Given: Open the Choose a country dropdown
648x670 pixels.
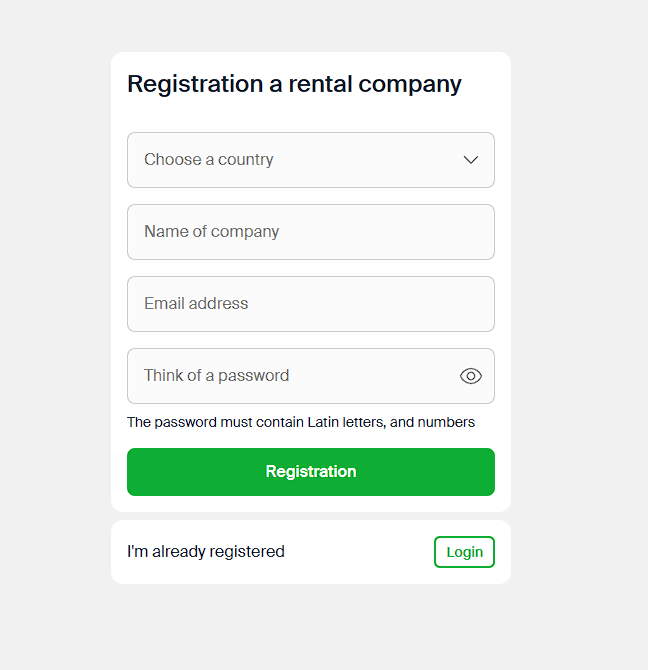Looking at the screenshot, I should coord(310,160).
